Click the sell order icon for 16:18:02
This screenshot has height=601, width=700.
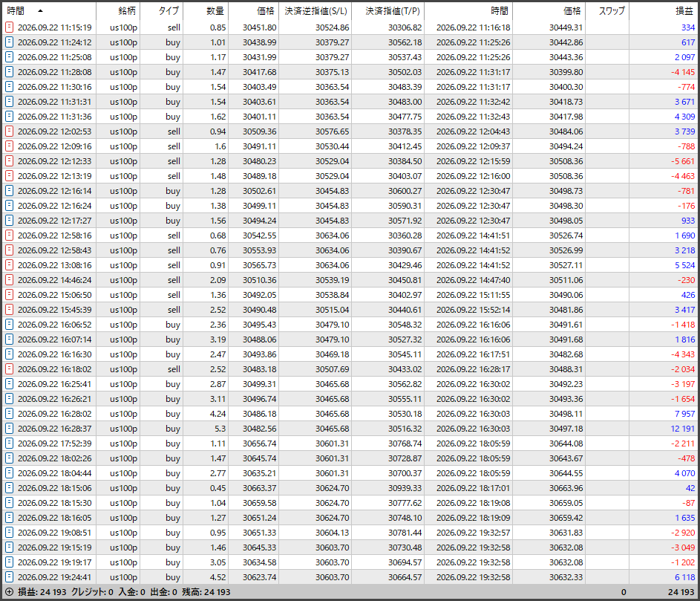click(9, 369)
